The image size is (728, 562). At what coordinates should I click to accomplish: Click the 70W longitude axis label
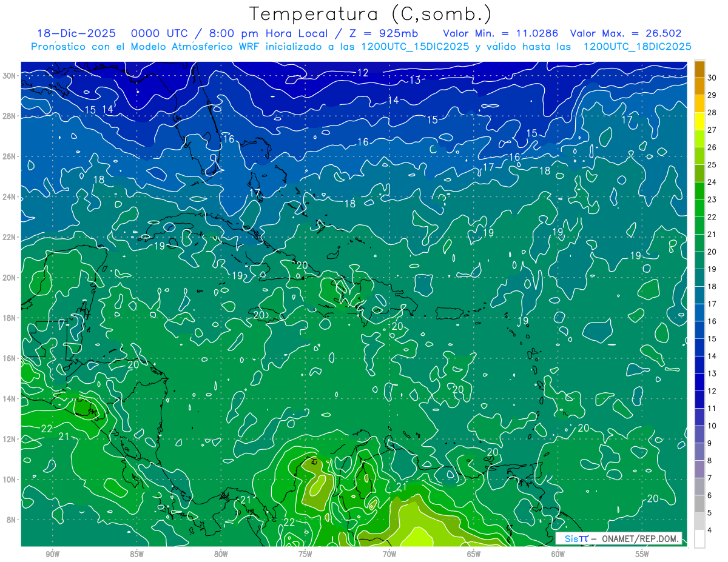coord(389,554)
